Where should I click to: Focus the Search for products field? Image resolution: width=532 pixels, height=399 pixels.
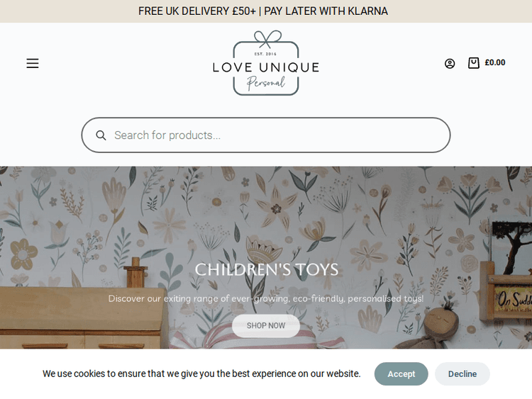(x=266, y=135)
